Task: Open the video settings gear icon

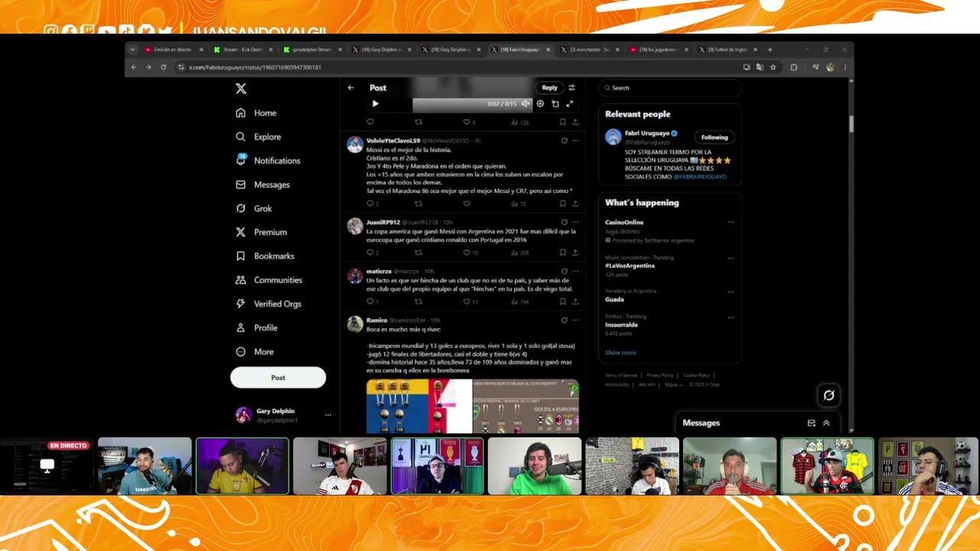Action: coord(540,103)
